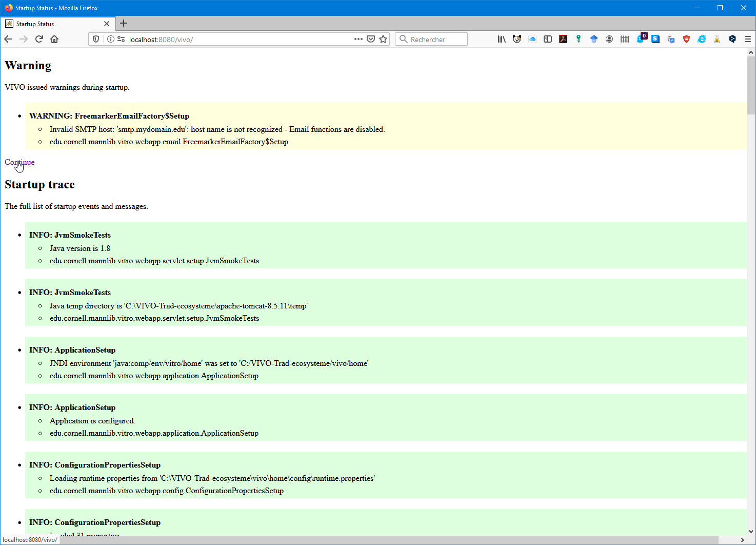The height and width of the screenshot is (545, 756).
Task: Select the Startup Status tab
Action: tap(57, 24)
